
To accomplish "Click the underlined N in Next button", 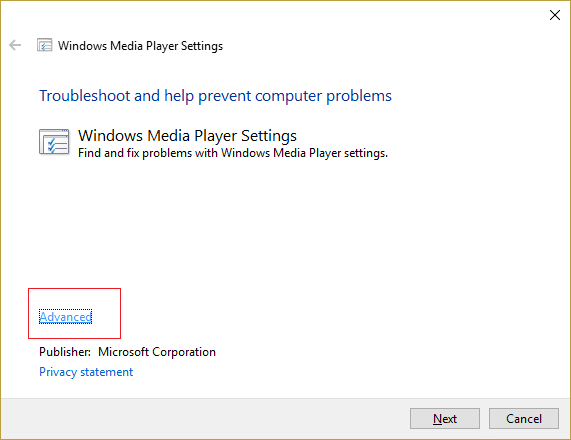I will 437,419.
